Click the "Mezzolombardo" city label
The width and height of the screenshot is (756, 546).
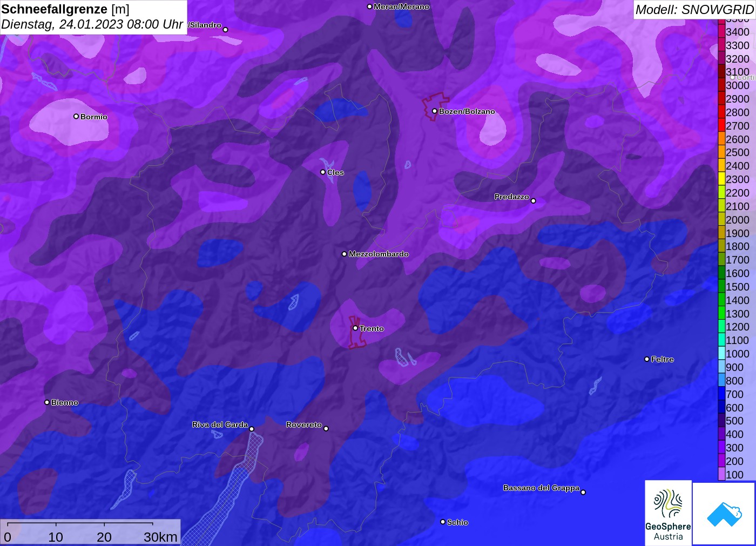[379, 254]
